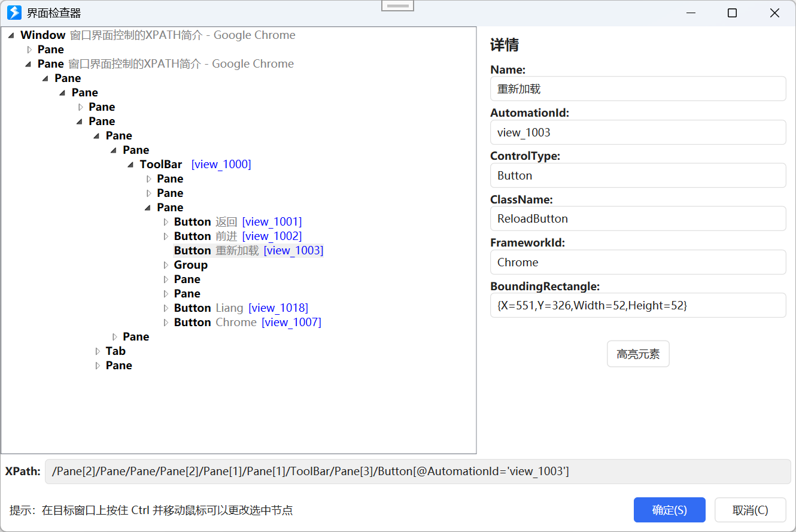The height and width of the screenshot is (532, 796).
Task: Collapse the ToolBar view_1000 node arrow
Action: tap(131, 165)
